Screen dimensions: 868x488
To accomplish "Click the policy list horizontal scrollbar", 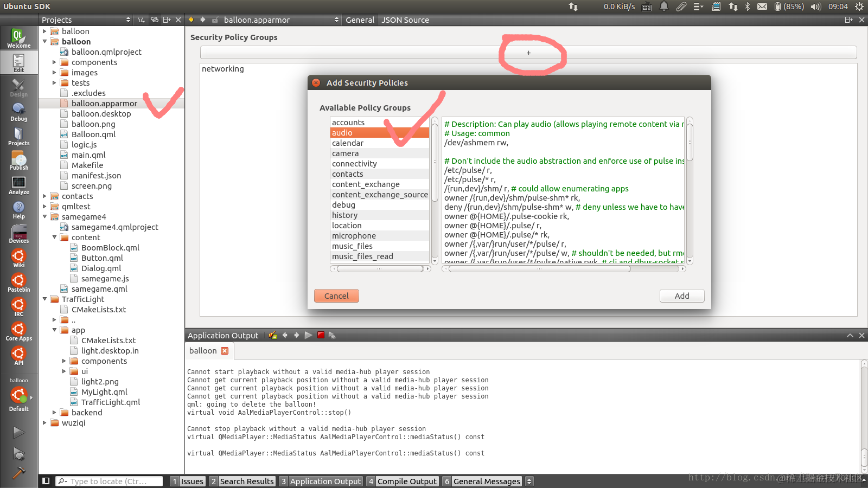I will click(x=380, y=269).
